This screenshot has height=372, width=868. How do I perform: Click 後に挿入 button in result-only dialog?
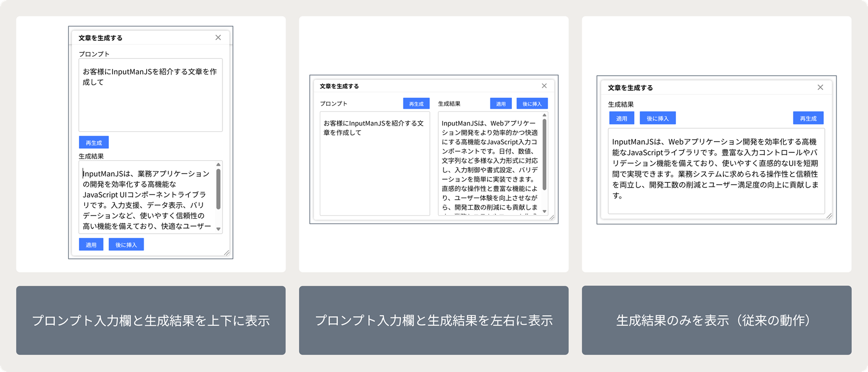click(658, 118)
